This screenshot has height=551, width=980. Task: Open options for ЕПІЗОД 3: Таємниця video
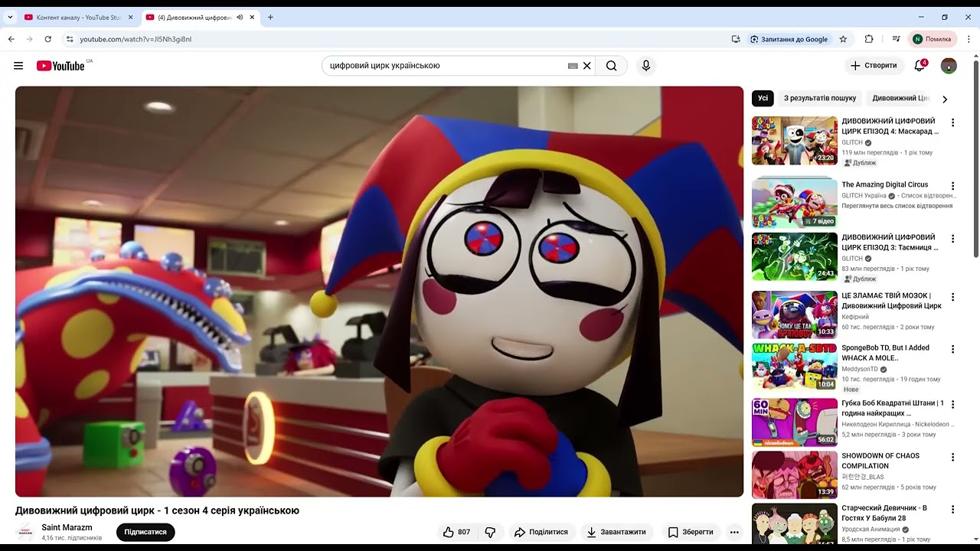[x=953, y=239]
